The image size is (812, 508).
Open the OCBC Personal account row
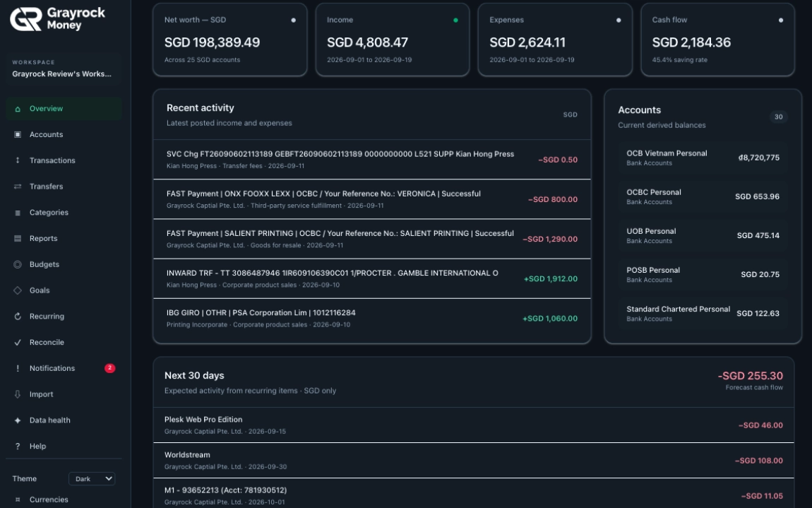(703, 196)
